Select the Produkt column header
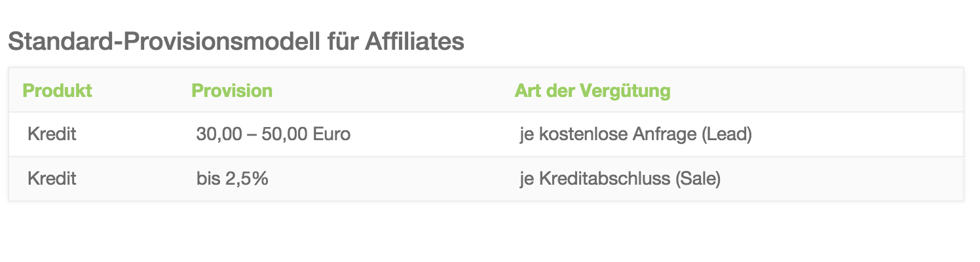Image resolution: width=980 pixels, height=262 pixels. pyautogui.click(x=57, y=90)
